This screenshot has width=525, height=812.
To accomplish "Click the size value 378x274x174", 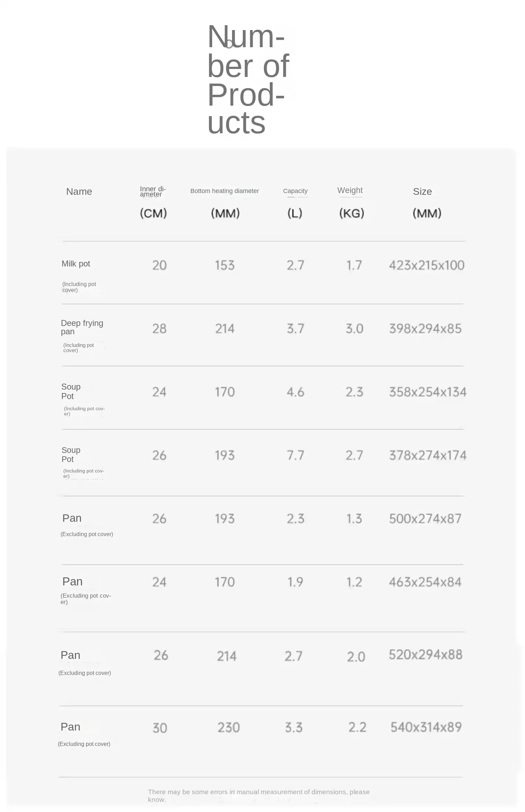I will (428, 455).
